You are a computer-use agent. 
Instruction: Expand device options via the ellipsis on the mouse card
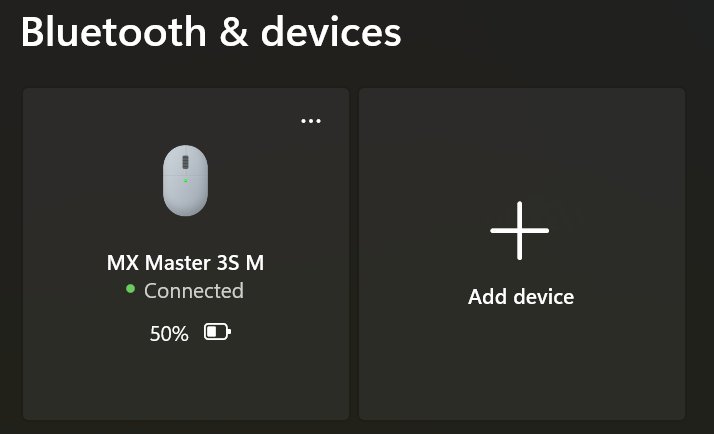[x=311, y=121]
